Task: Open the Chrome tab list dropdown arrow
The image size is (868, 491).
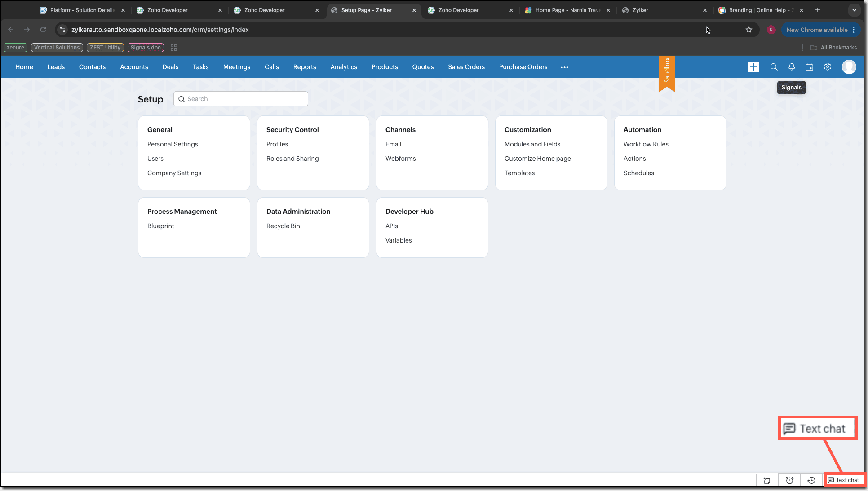Action: [x=854, y=10]
